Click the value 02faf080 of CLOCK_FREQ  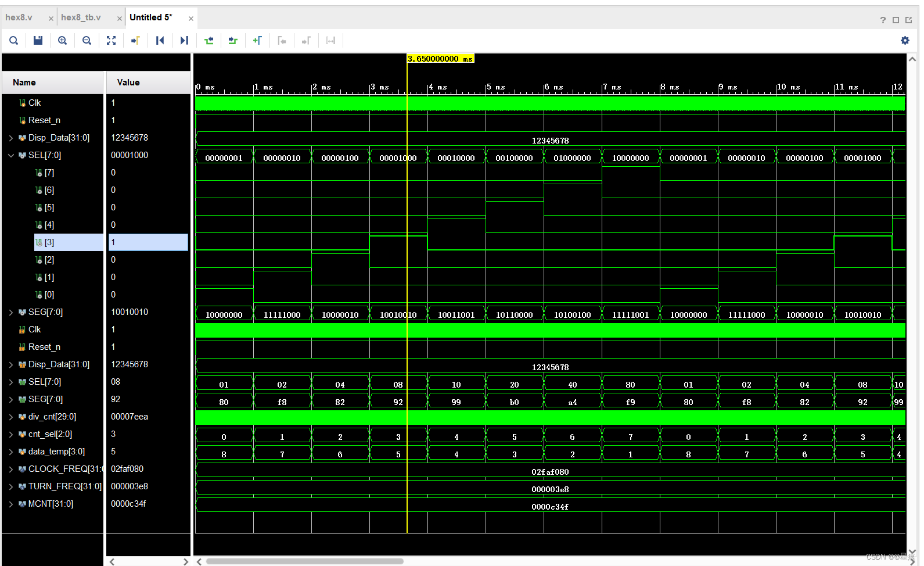(x=127, y=469)
